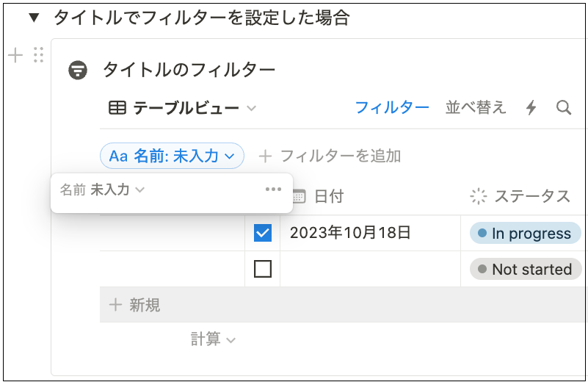Click the calendar icon in date column header
Viewport: 588px width, 382px height.
point(298,196)
